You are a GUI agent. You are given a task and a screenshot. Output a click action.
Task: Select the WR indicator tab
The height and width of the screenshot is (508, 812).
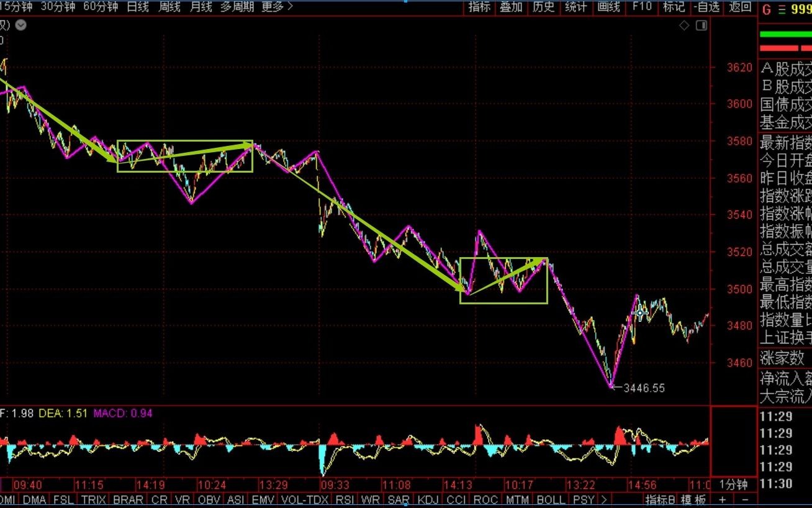(371, 499)
